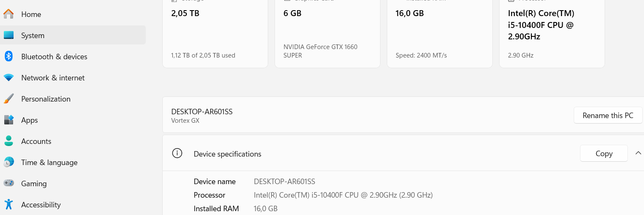Click the Time & language globe icon
Image resolution: width=644 pixels, height=215 pixels.
[x=8, y=163]
